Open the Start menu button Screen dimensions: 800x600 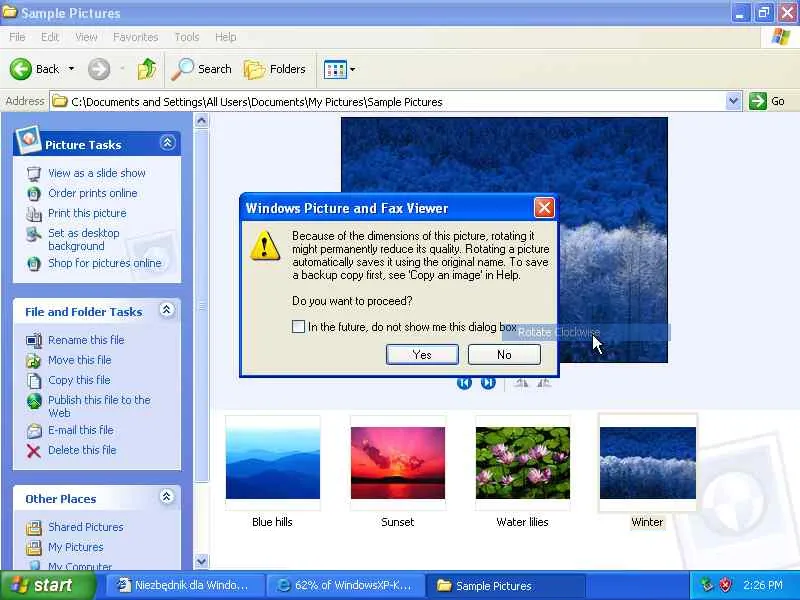pyautogui.click(x=48, y=585)
